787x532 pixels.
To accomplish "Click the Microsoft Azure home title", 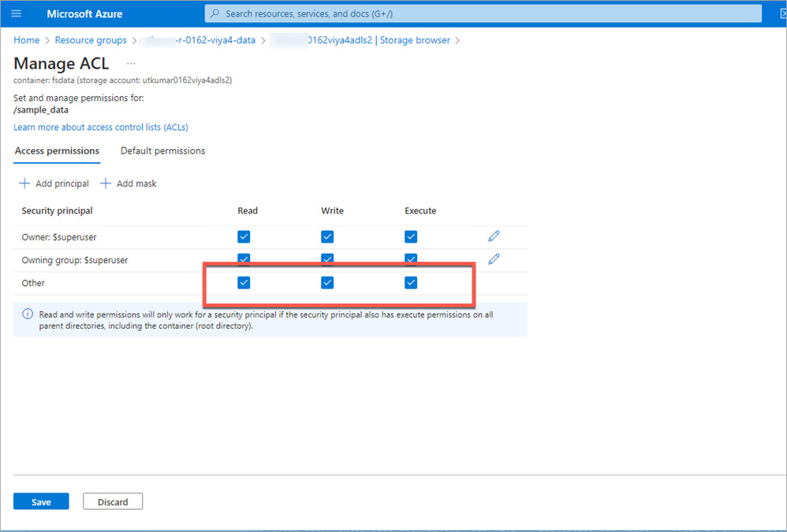I will coord(84,14).
